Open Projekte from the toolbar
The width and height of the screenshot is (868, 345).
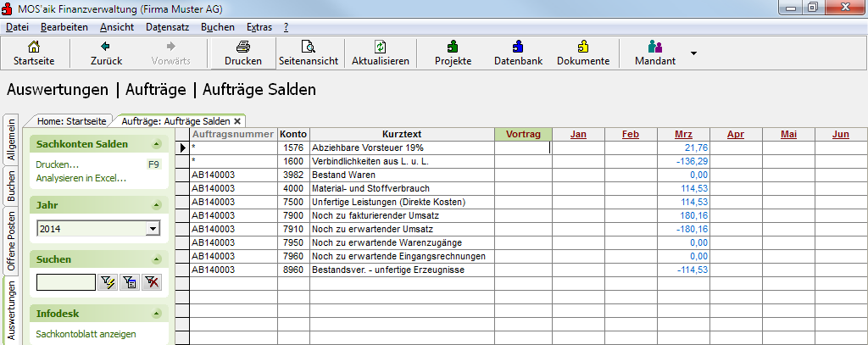tap(453, 47)
